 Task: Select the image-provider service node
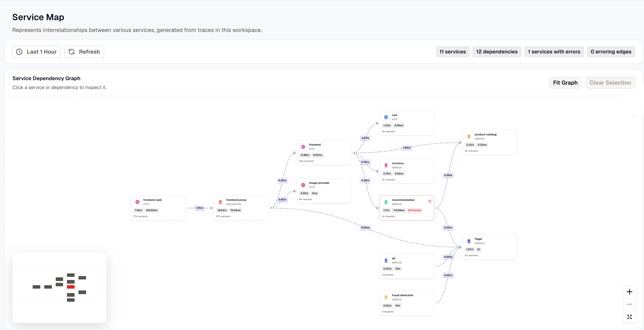tap(324, 191)
